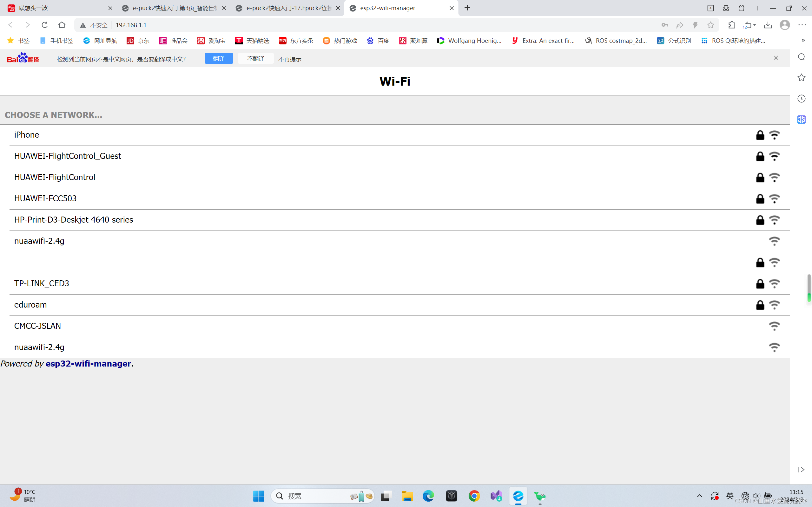Expand the screenshot tool dropdown arrow
812x507 pixels.
[x=755, y=25]
